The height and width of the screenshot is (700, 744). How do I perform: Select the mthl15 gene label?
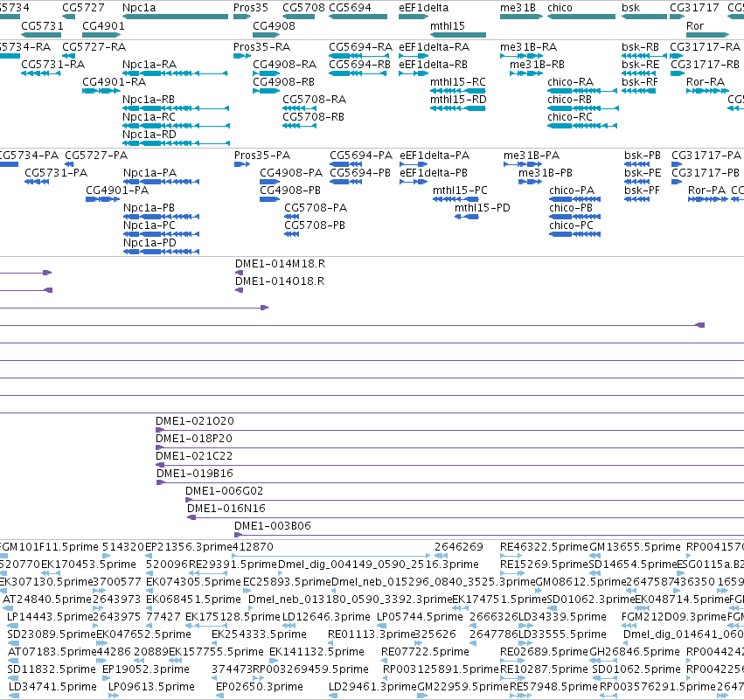tap(448, 25)
